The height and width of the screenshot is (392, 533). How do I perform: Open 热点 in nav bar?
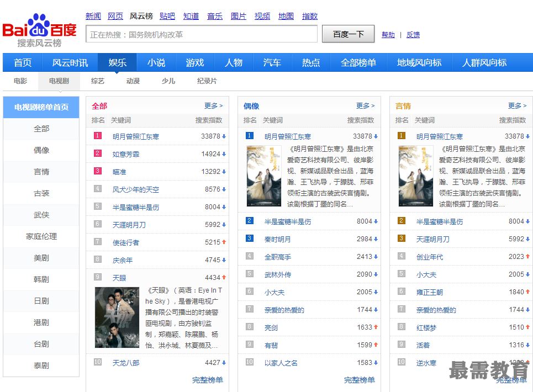(x=311, y=62)
